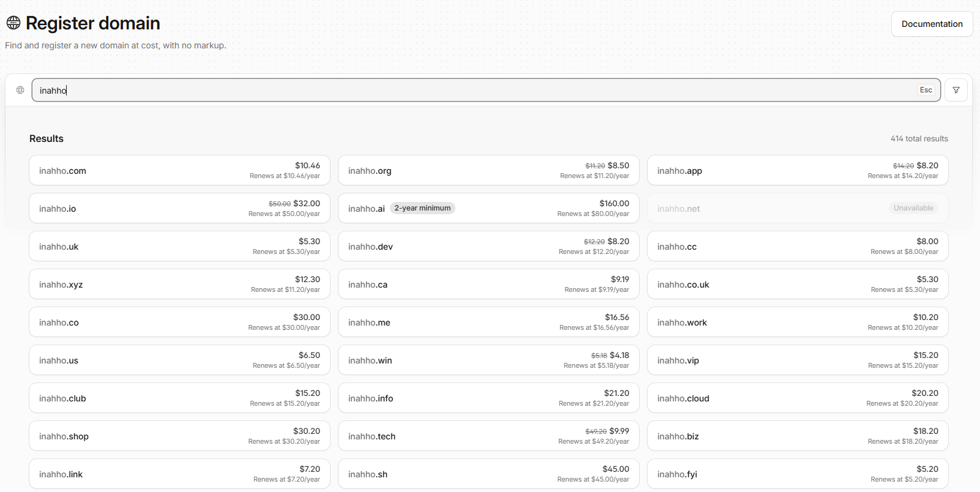Click the Esc key badge in search field
The height and width of the screenshot is (492, 980).
926,90
